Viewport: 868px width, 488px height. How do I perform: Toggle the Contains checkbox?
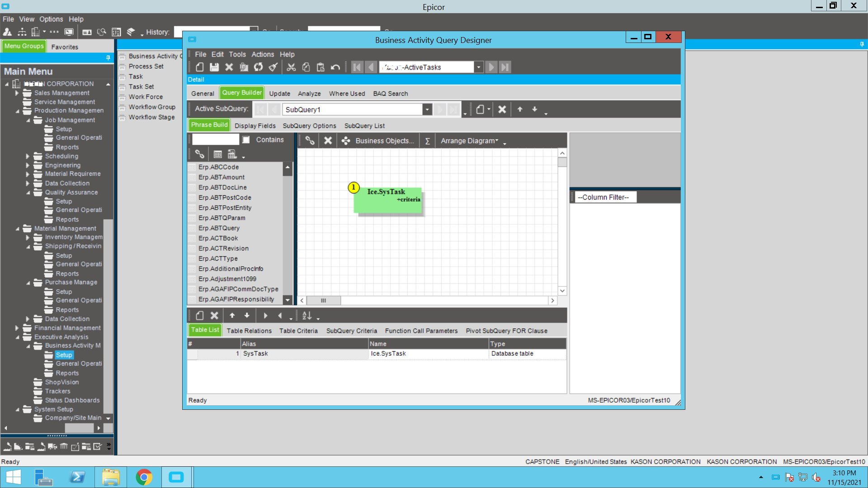tap(246, 140)
